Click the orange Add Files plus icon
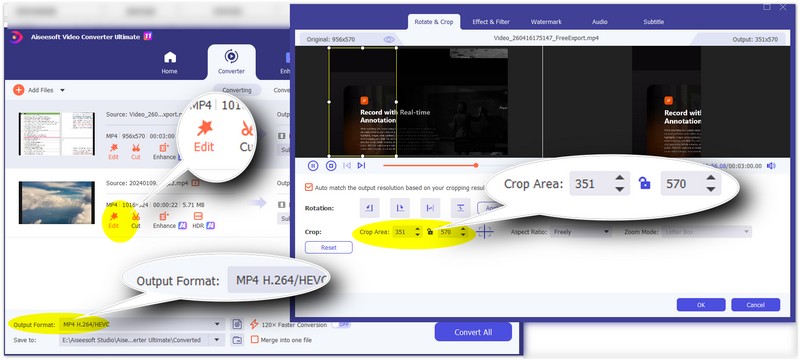This screenshot has width=800, height=360. [18, 90]
